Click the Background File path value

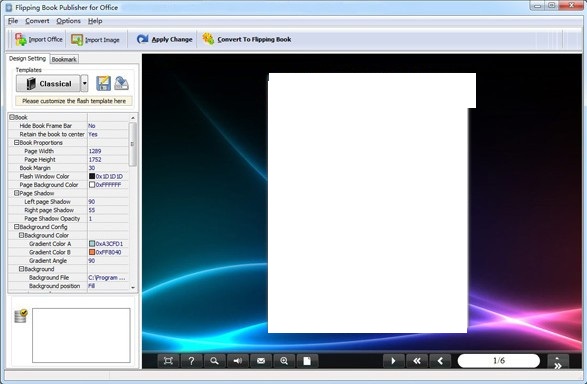pos(108,278)
